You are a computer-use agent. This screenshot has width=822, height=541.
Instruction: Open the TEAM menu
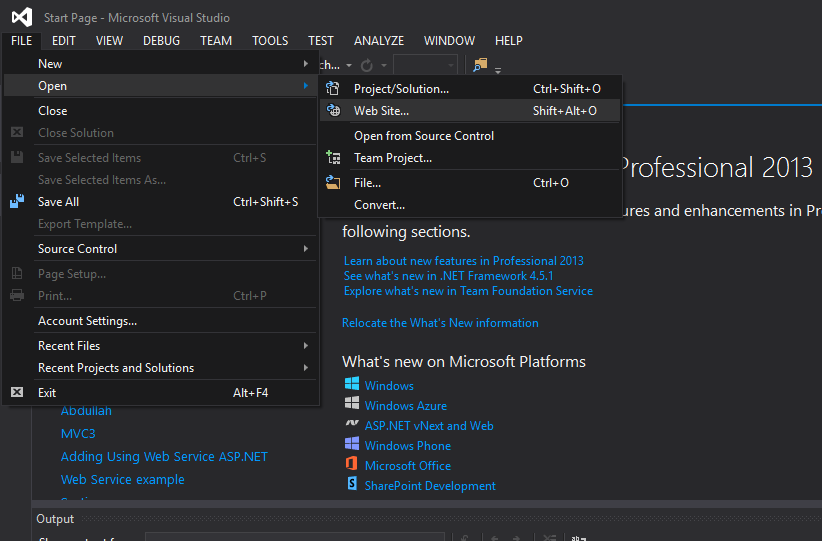[x=216, y=40]
